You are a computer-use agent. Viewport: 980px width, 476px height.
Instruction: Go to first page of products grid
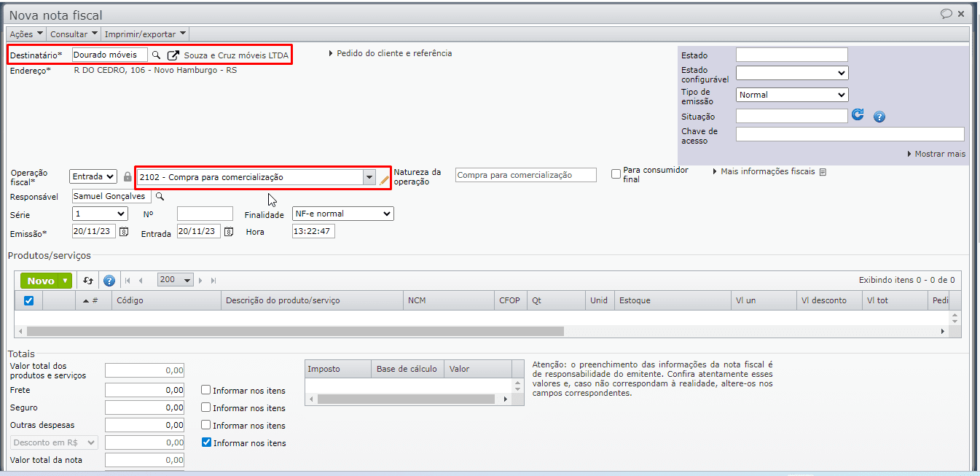click(128, 281)
